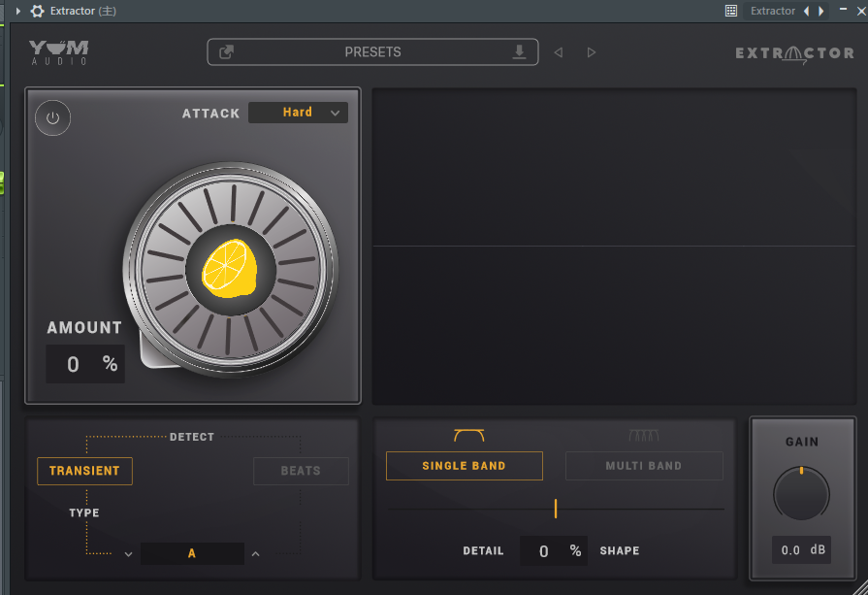Enable Transient detect mode
Viewport: 868px width, 595px height.
coord(84,471)
